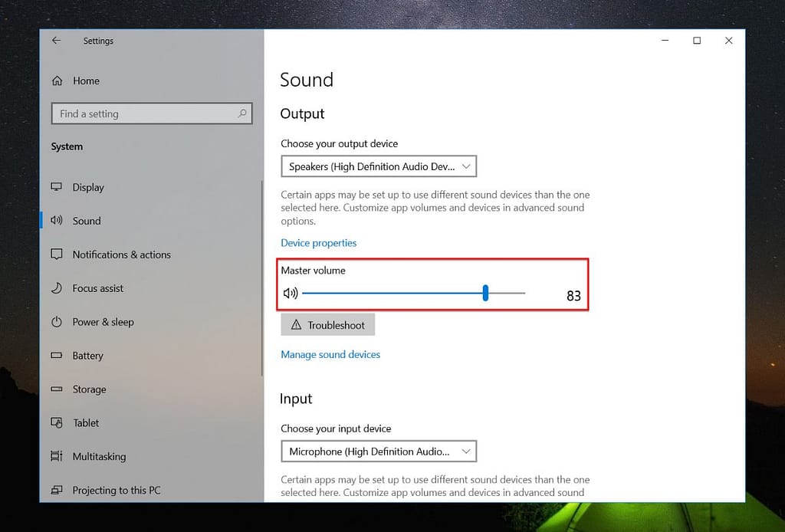Click the Home house icon
785x532 pixels.
[x=57, y=80]
